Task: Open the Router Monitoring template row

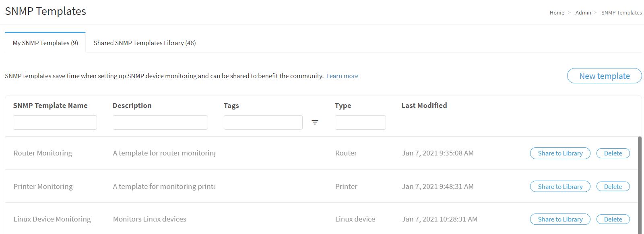Action: click(321, 153)
